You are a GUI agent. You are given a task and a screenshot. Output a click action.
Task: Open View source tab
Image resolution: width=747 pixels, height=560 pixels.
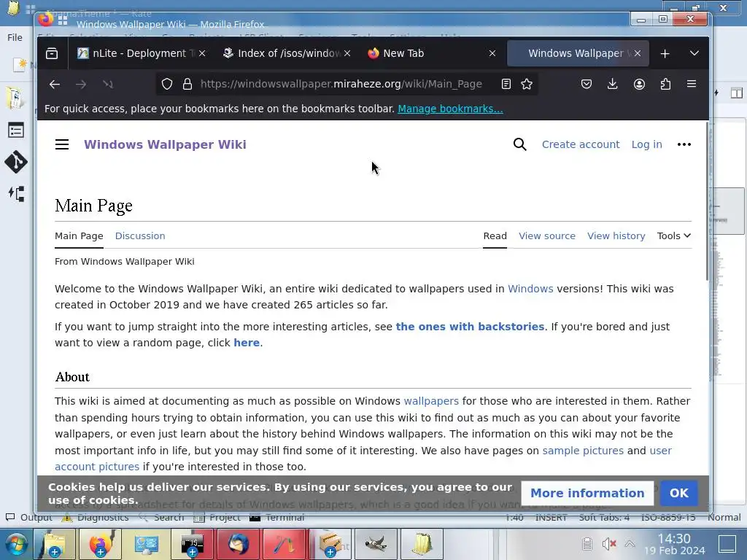point(547,236)
